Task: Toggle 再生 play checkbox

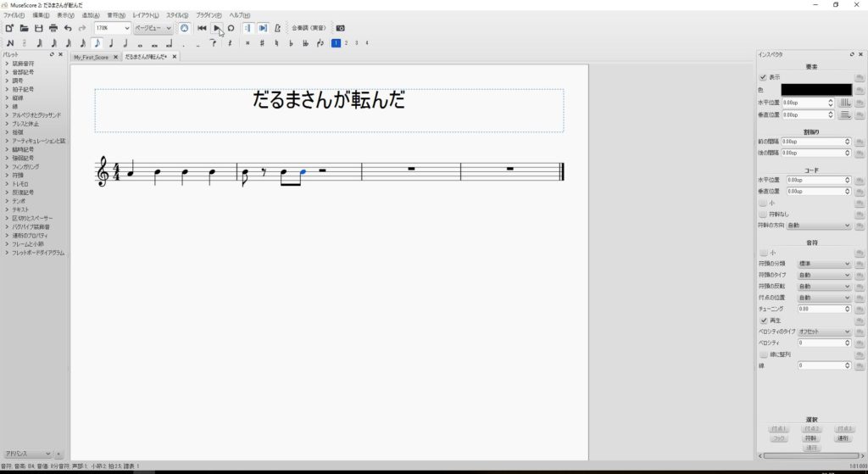Action: (x=764, y=321)
